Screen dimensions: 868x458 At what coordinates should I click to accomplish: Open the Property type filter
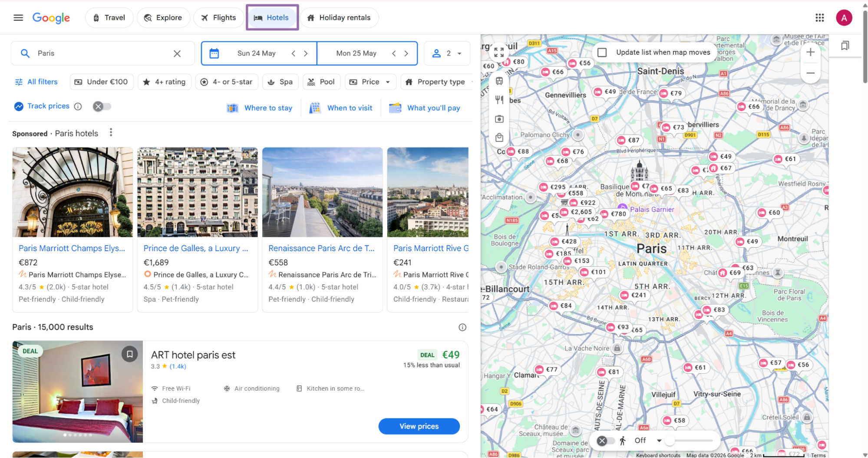click(x=436, y=82)
